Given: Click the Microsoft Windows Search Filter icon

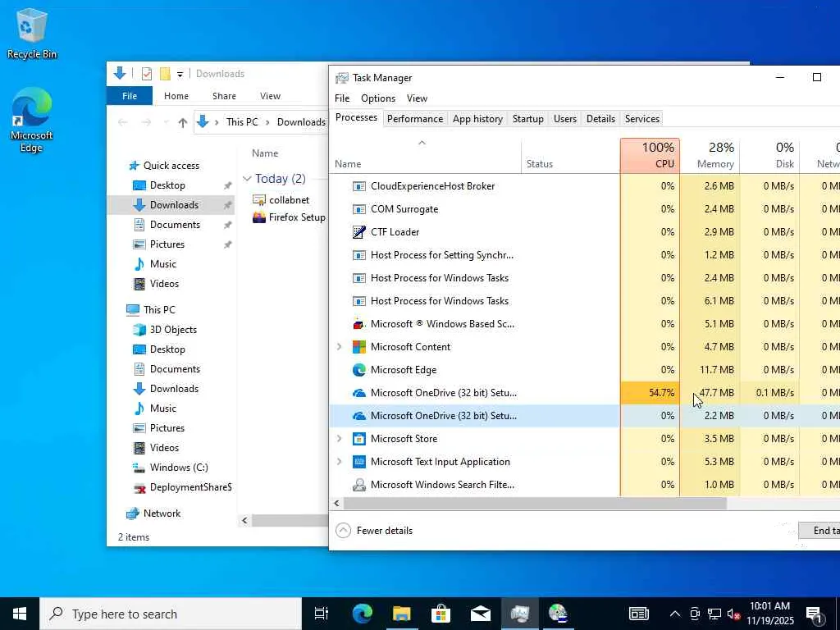Looking at the screenshot, I should (x=359, y=485).
